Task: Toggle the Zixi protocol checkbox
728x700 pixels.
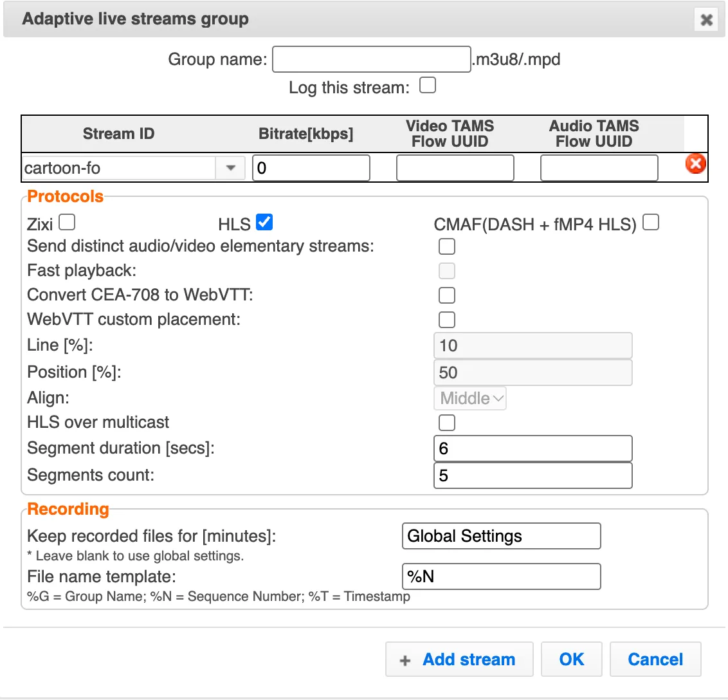Action: click(x=67, y=222)
